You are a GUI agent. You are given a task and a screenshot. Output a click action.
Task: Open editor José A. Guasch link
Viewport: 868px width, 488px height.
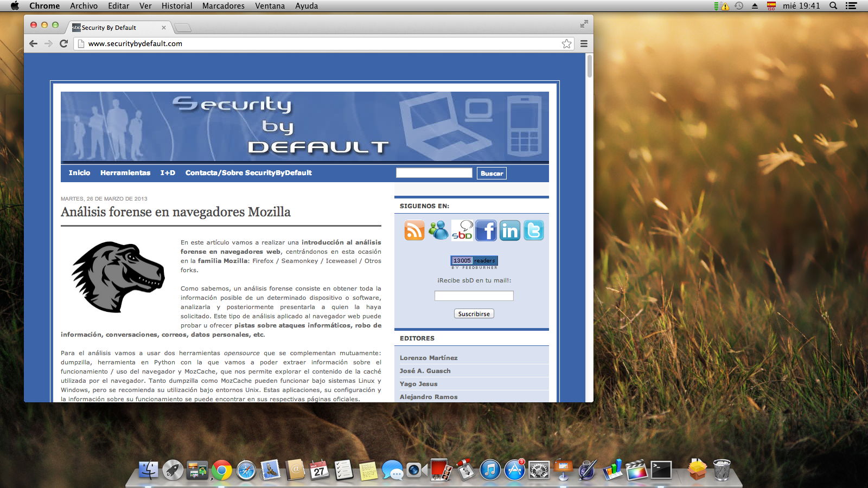point(425,371)
